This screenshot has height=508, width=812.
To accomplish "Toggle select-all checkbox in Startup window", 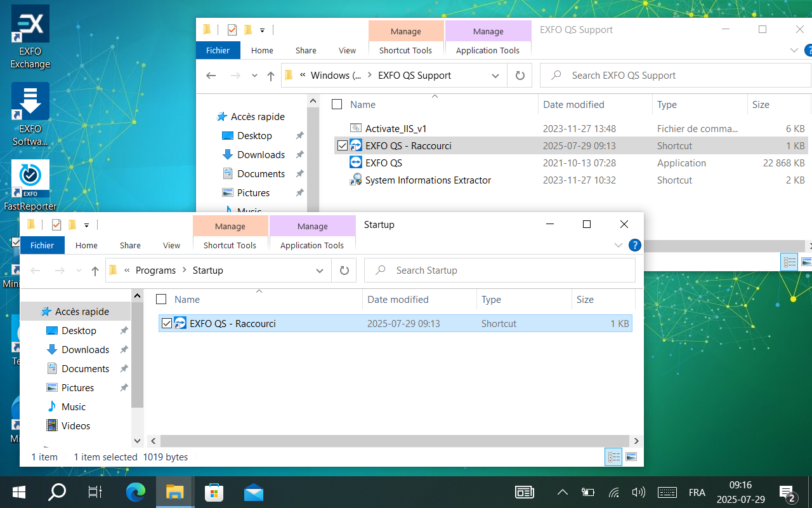I will coord(162,300).
